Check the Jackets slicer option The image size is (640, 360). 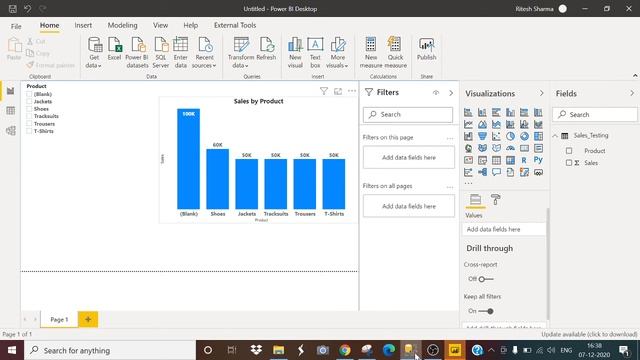[29, 101]
